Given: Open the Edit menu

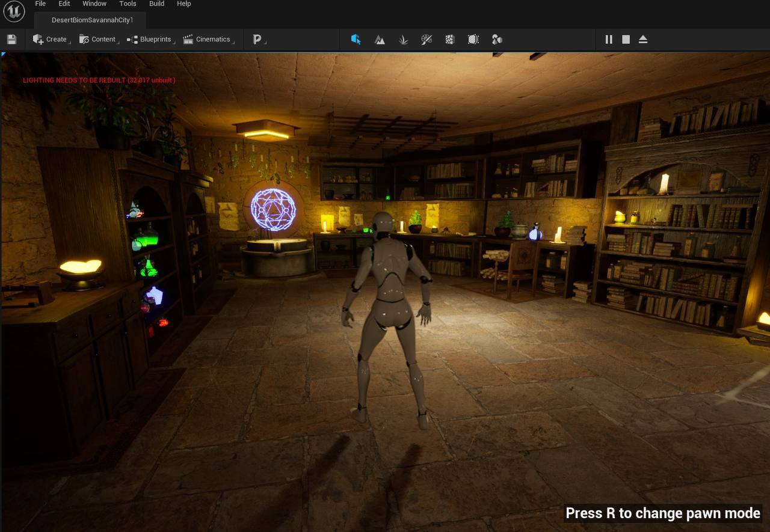Looking at the screenshot, I should tap(64, 4).
